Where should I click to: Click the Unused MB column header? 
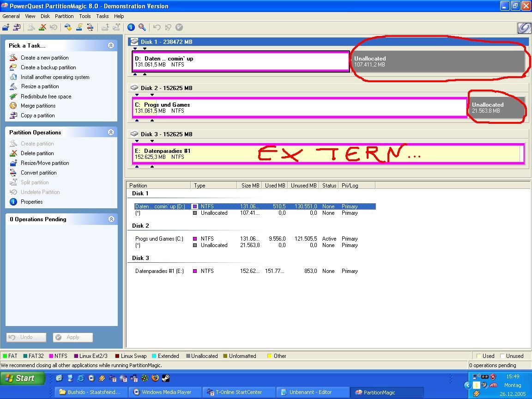tap(303, 185)
